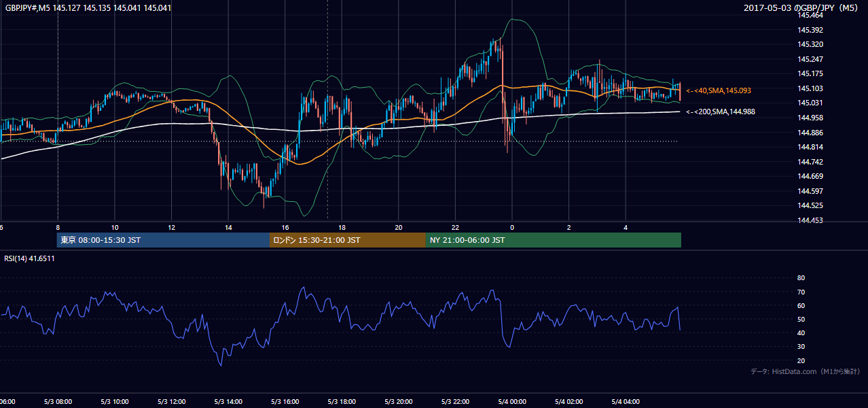
Task: Click hour 0 on the price chart axis
Action: coord(512,227)
